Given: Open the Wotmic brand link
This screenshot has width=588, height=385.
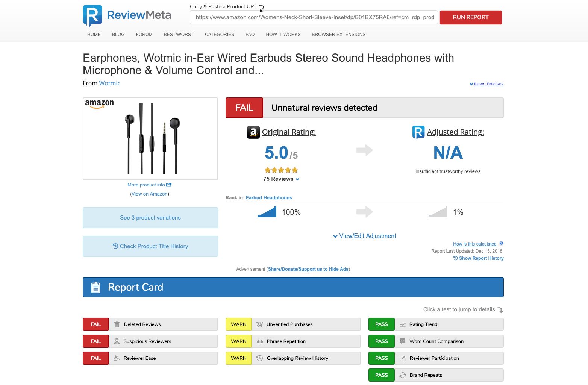Looking at the screenshot, I should 109,83.
